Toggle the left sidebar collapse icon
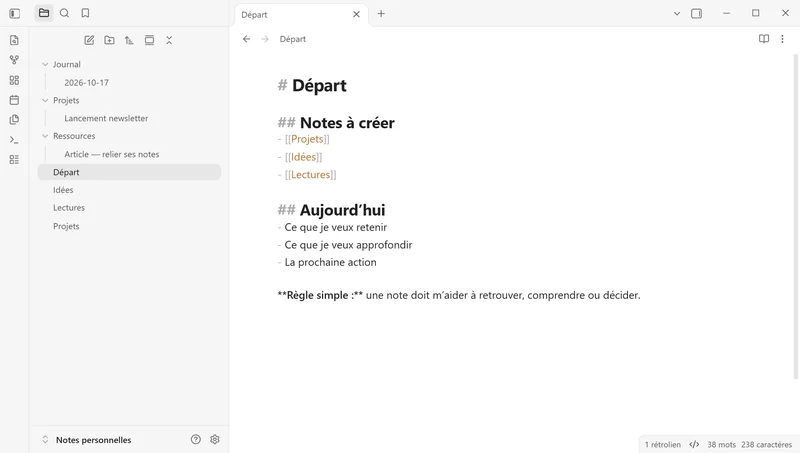Viewport: 800px width, 453px height. 15,13
